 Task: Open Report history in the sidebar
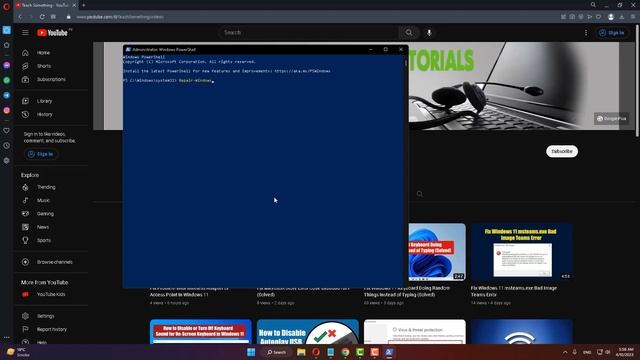[x=51, y=329]
